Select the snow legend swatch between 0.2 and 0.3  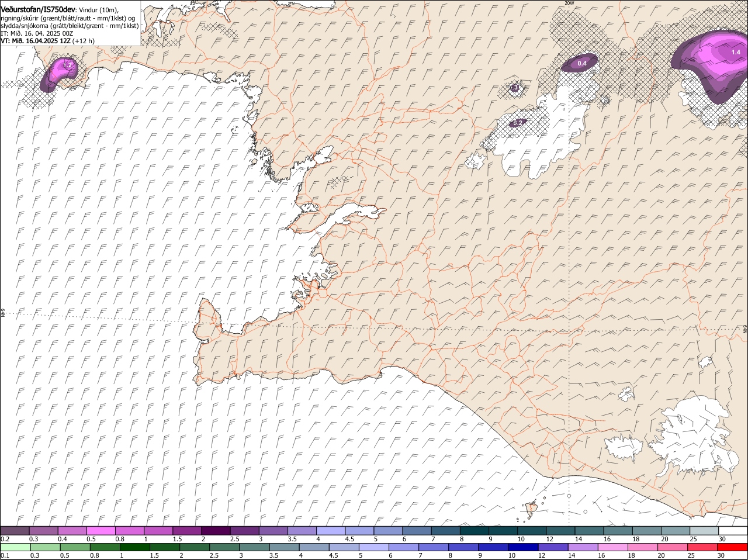(x=15, y=530)
